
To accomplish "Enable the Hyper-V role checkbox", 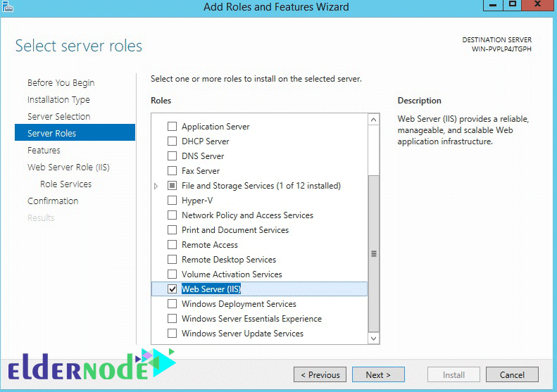I will pos(172,201).
